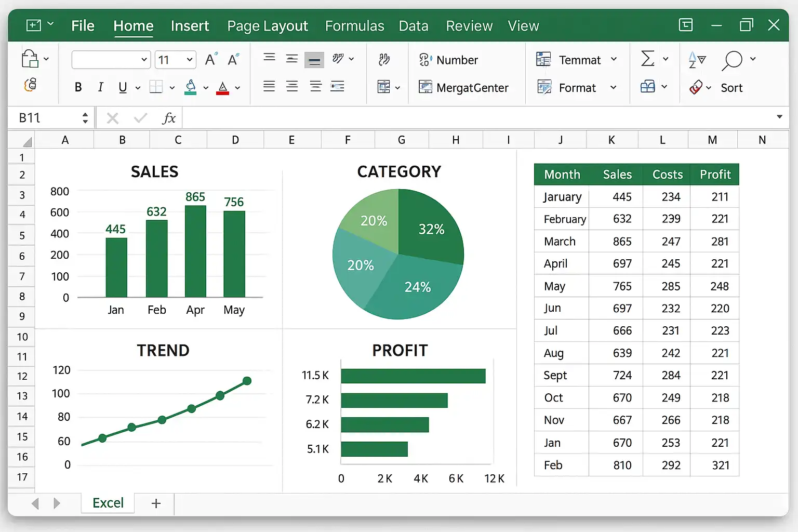
Task: Click the increase font size icon
Action: [210, 60]
